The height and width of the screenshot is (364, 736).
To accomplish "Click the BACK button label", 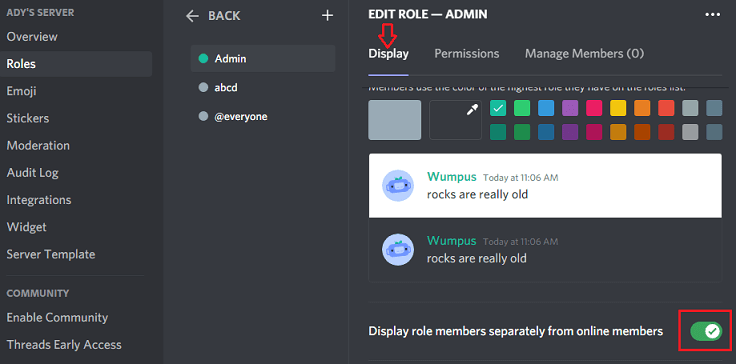I will coord(224,16).
